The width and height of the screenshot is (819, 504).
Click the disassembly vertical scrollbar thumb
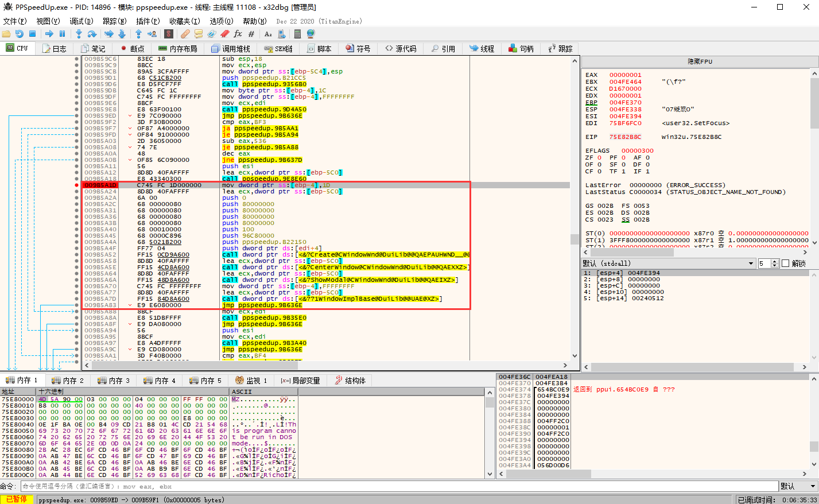[574, 239]
